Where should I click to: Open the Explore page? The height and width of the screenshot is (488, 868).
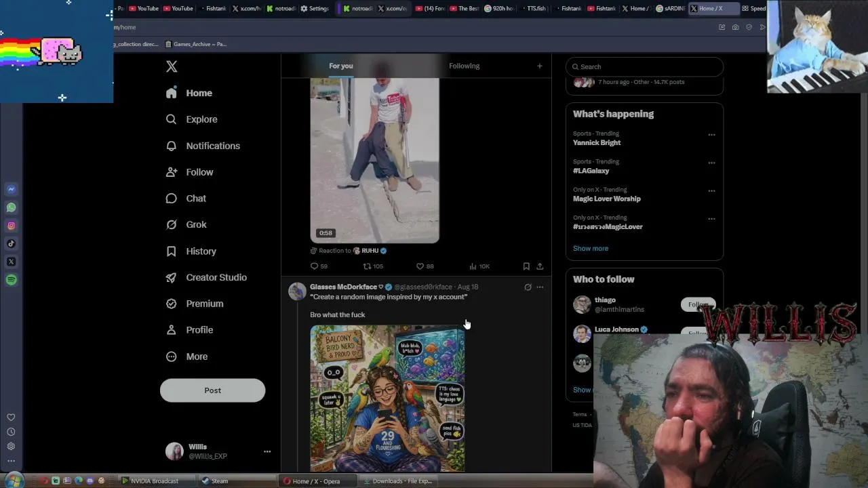(192, 119)
